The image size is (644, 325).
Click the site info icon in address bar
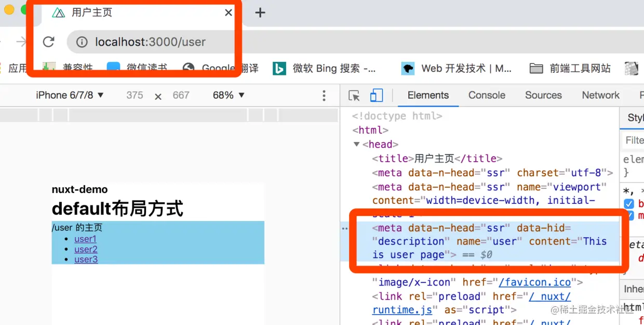pos(82,42)
